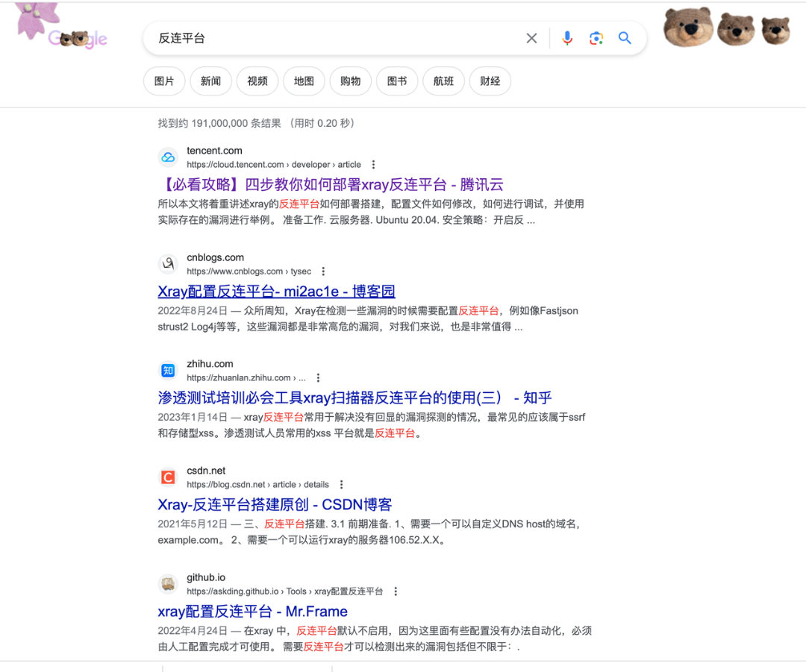Click the csdn.net site name

(x=206, y=471)
